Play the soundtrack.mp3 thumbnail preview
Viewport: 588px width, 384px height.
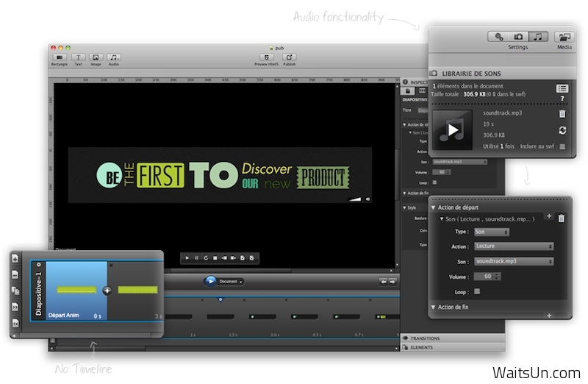[453, 130]
